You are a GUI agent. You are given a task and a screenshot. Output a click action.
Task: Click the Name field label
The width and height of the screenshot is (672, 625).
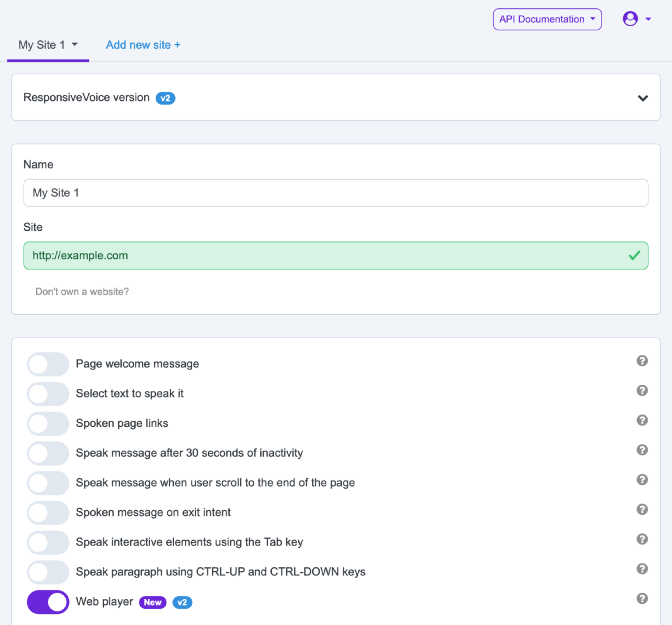[38, 165]
